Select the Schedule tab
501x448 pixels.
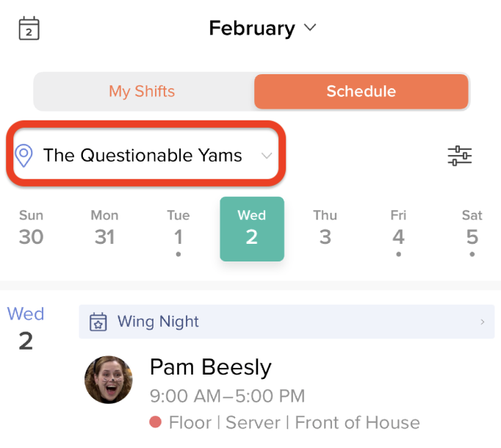point(361,91)
